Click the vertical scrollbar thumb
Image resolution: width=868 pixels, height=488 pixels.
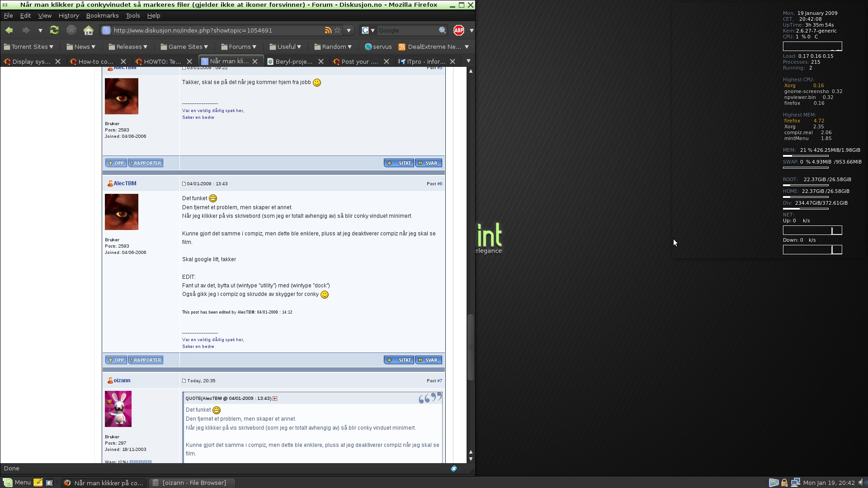[x=471, y=347]
